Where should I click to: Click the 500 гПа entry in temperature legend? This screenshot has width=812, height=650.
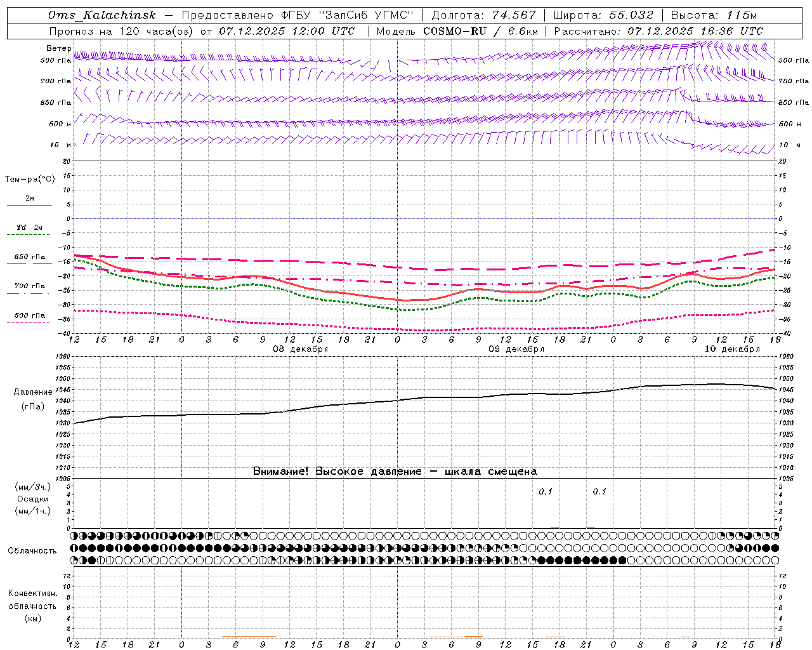pyautogui.click(x=29, y=318)
